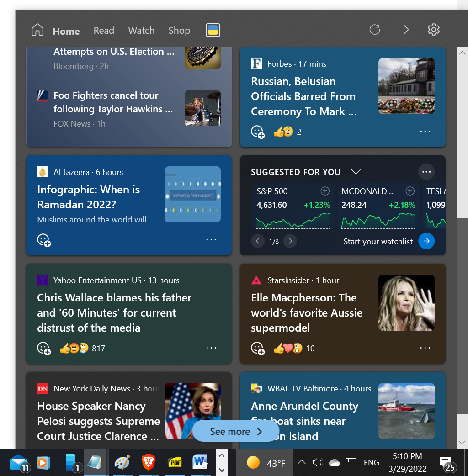The width and height of the screenshot is (468, 476).
Task: Refresh the news feed
Action: (375, 30)
